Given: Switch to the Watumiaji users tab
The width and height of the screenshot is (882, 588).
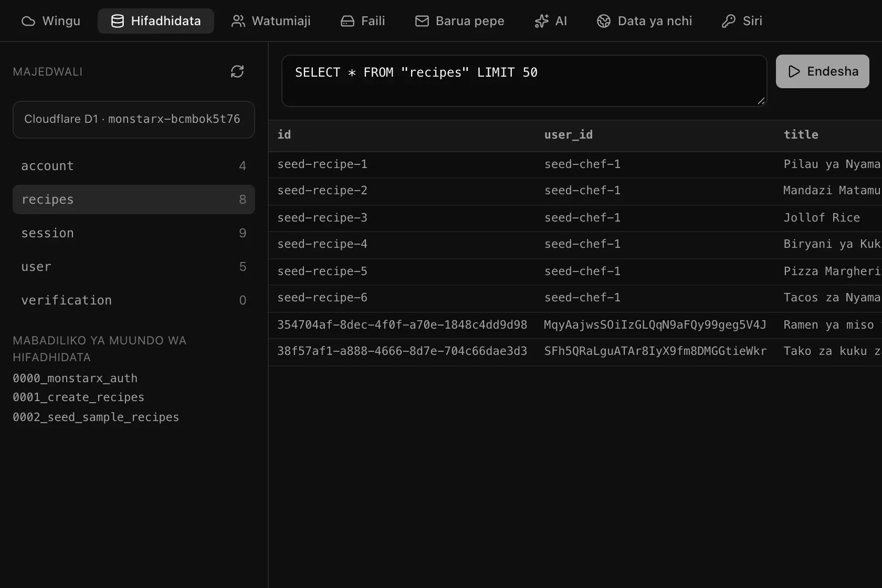Looking at the screenshot, I should [x=271, y=21].
